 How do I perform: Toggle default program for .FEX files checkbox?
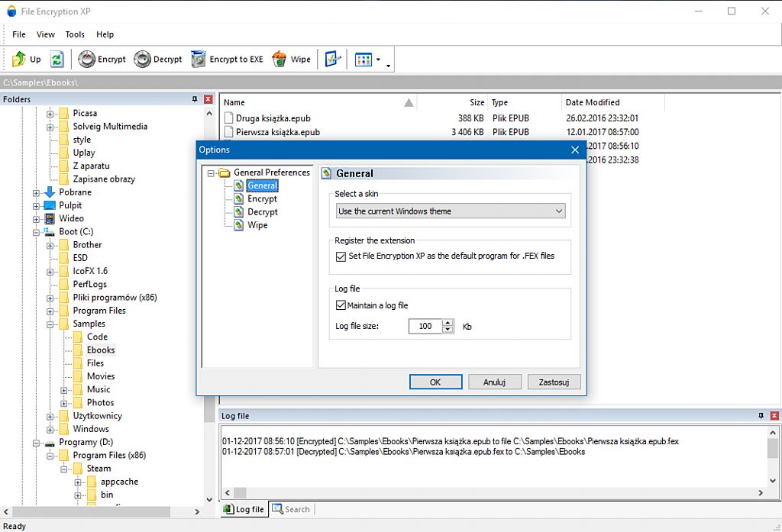click(x=341, y=256)
